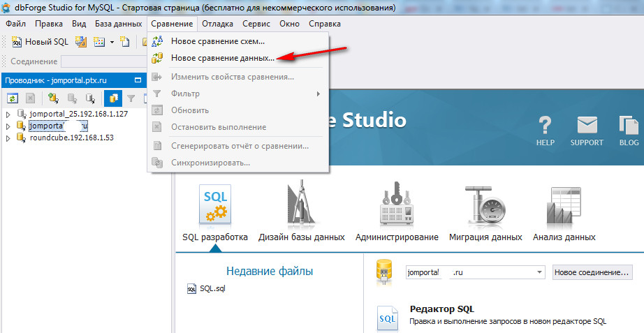Expand the roundcube.192.168.1.53 connection node
644x333 pixels.
click(x=8, y=138)
